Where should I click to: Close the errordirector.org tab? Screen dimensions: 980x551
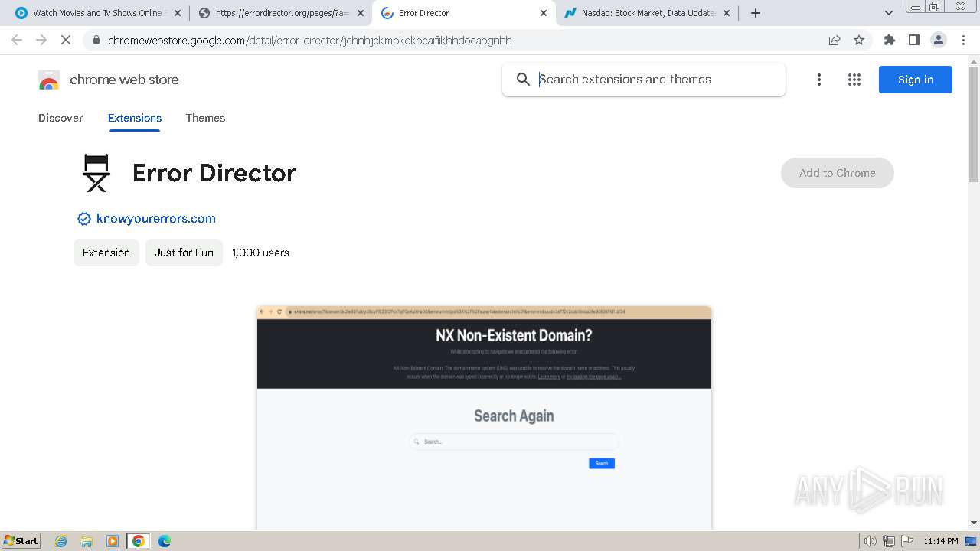(361, 13)
